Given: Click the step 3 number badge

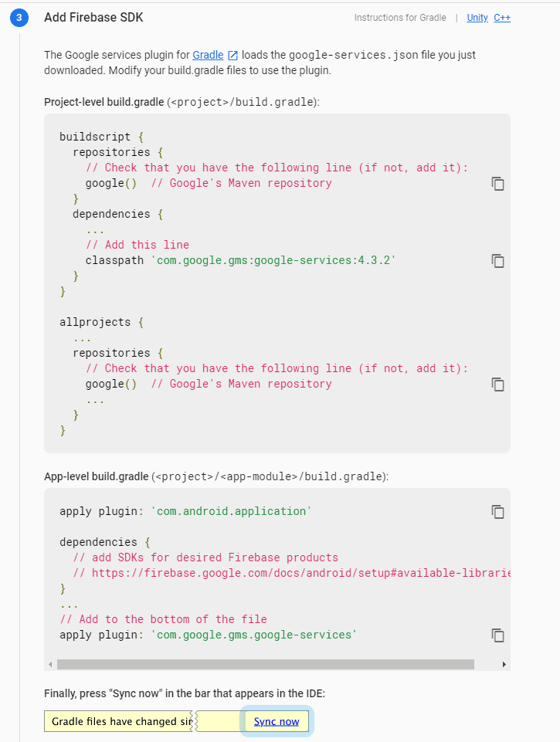Looking at the screenshot, I should 19,18.
